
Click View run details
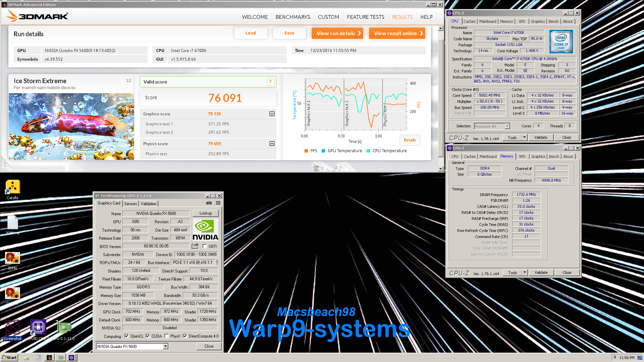pyautogui.click(x=337, y=33)
